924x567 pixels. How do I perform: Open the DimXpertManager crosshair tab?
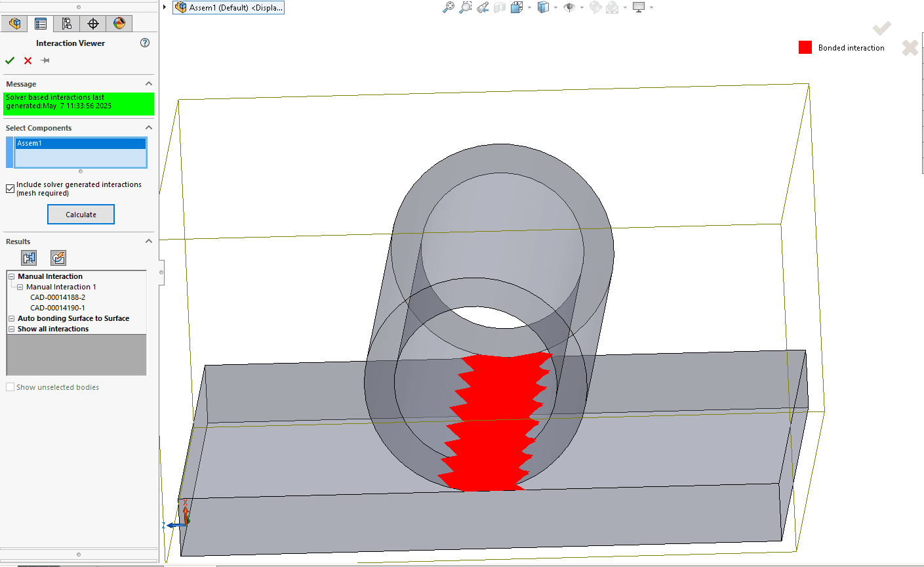[93, 24]
